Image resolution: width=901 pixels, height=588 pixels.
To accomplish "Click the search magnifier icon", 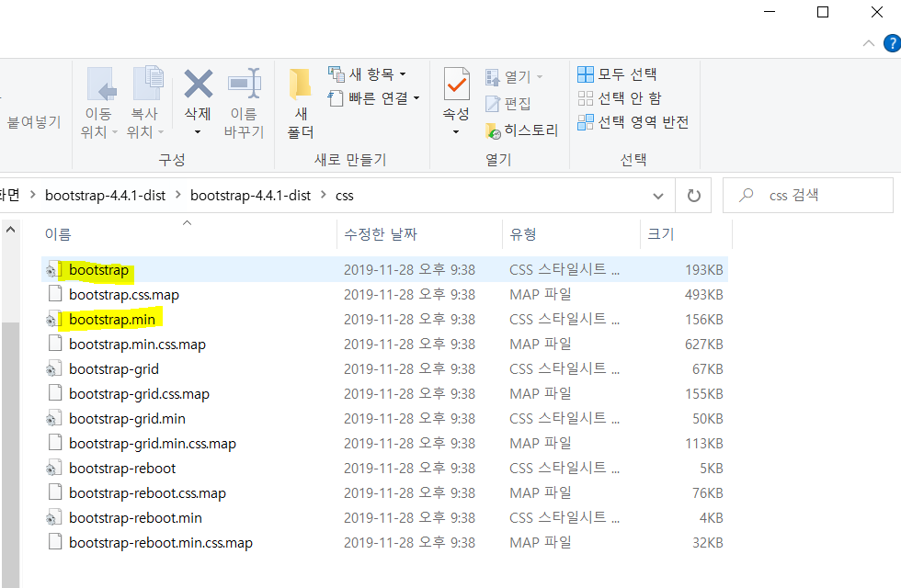I will [746, 195].
